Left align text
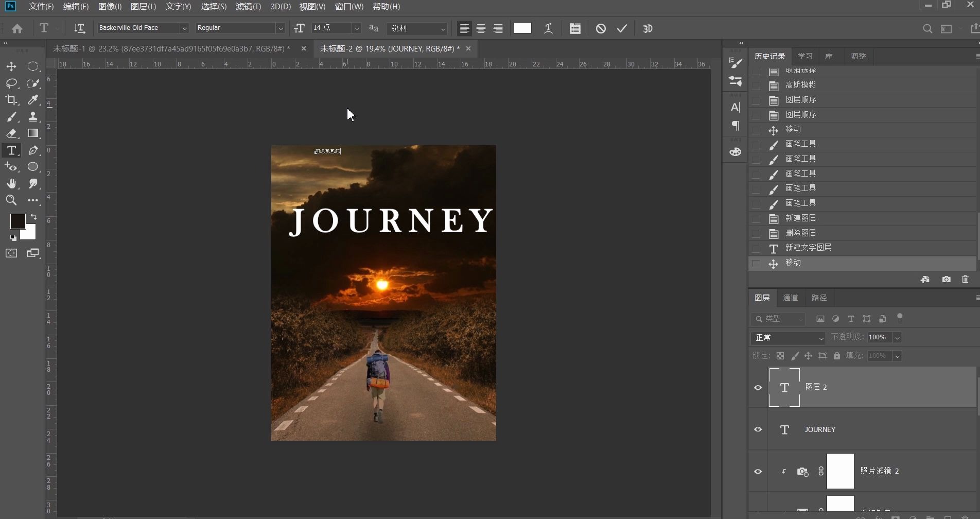This screenshot has width=980, height=519. tap(464, 29)
